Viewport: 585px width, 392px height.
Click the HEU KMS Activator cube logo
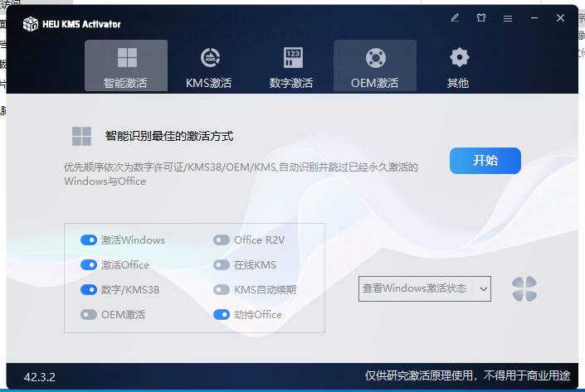click(31, 24)
